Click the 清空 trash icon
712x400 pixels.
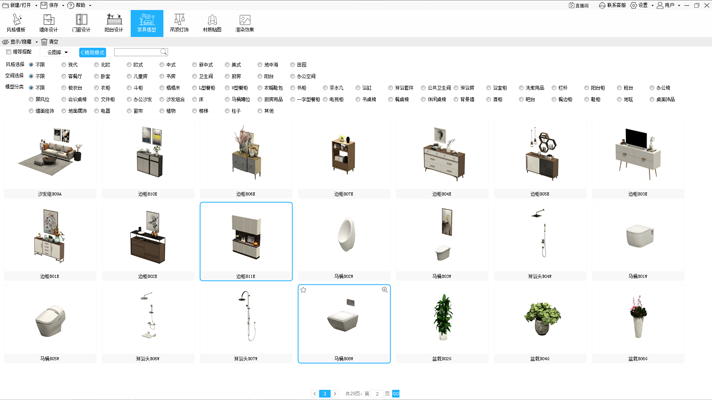50,42
